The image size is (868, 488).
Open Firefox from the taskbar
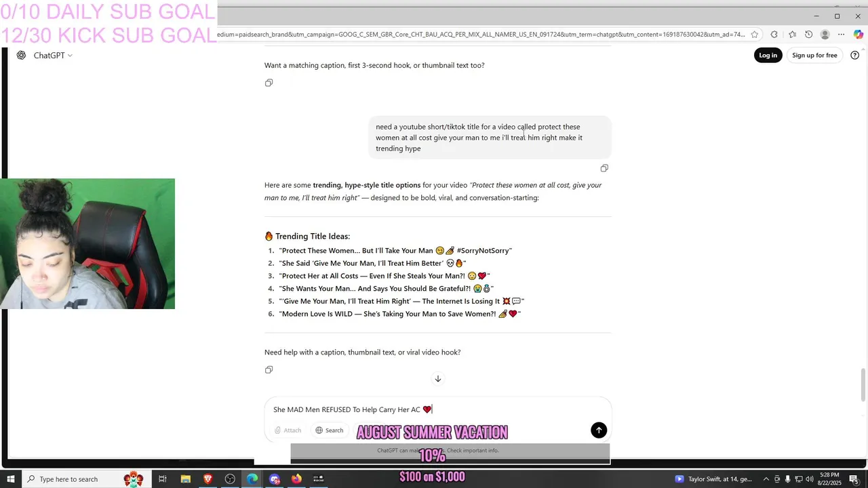point(296,479)
